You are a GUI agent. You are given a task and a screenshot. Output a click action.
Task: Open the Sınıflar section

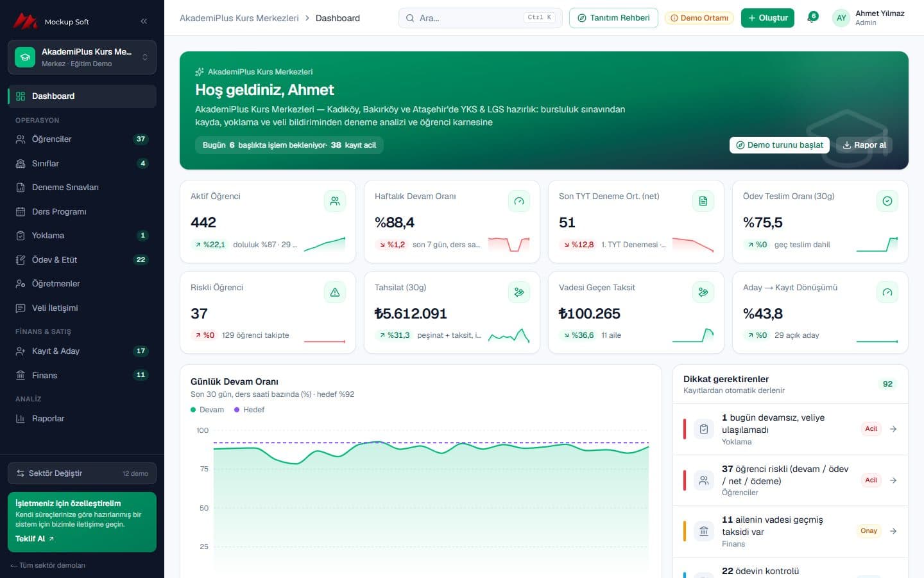82,164
